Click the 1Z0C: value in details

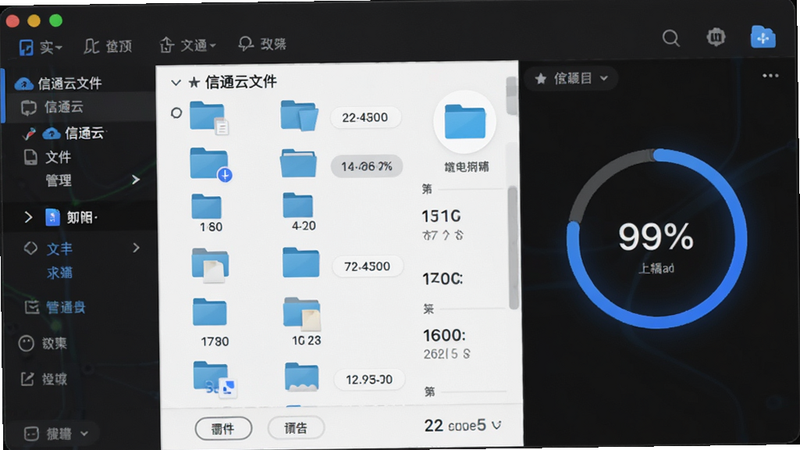click(442, 279)
